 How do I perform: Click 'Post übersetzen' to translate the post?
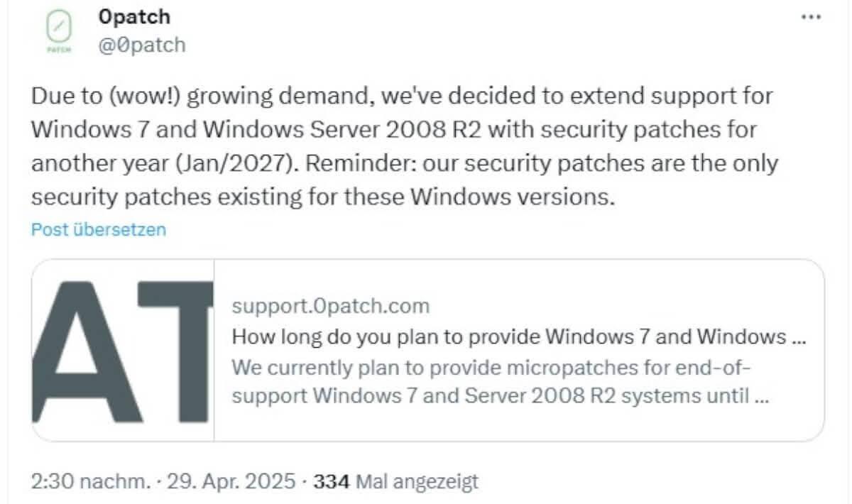click(x=99, y=229)
